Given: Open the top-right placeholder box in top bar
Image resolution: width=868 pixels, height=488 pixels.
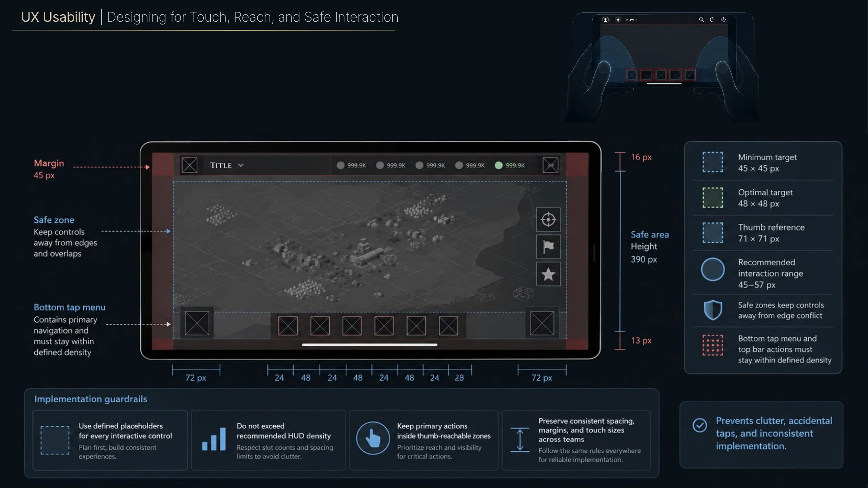Looking at the screenshot, I should coord(550,165).
